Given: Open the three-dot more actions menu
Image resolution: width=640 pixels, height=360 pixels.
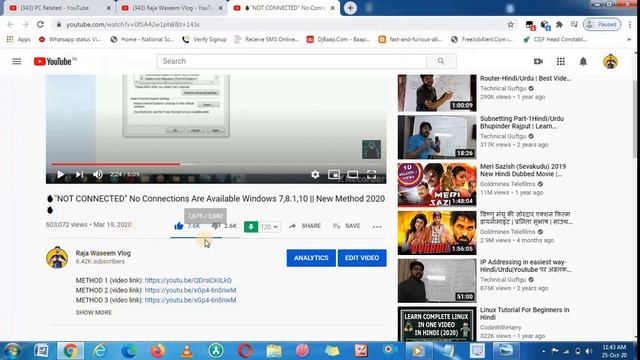Looking at the screenshot, I should click(x=377, y=227).
